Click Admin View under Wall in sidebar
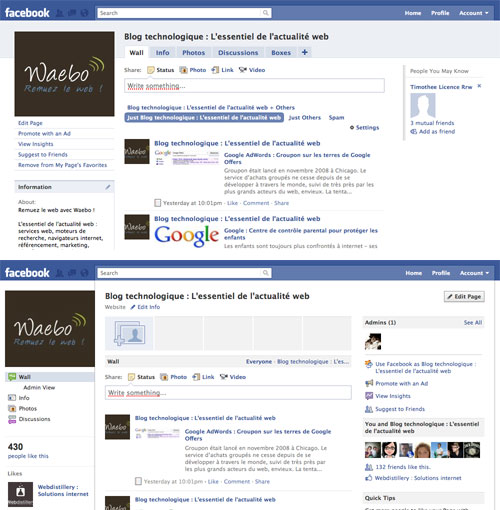This screenshot has height=510, width=500. tap(39, 388)
